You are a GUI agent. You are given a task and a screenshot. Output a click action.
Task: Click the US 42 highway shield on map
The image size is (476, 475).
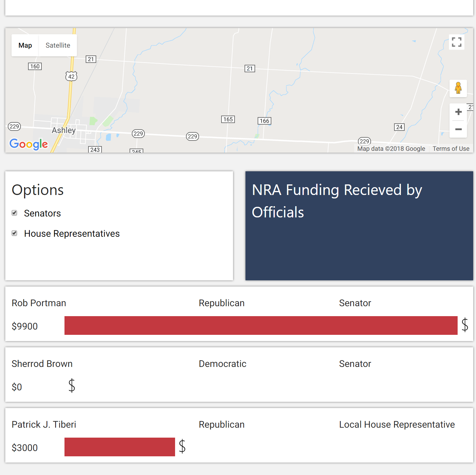coord(71,76)
